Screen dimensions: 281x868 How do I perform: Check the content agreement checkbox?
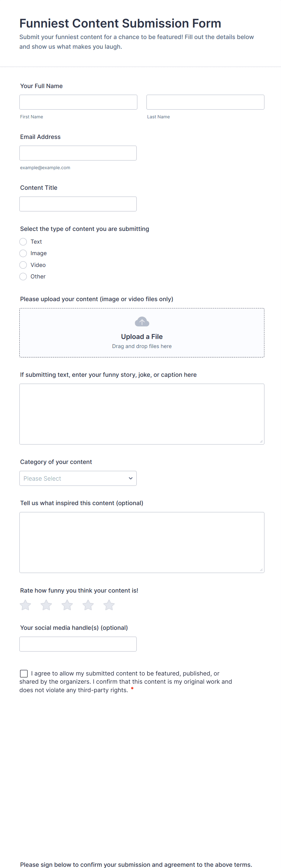pos(24,673)
